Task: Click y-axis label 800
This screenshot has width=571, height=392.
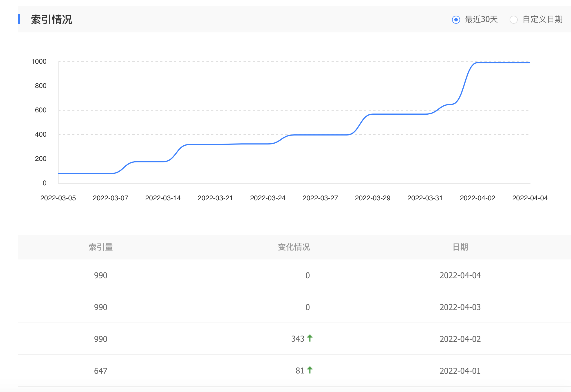Action: (x=41, y=86)
